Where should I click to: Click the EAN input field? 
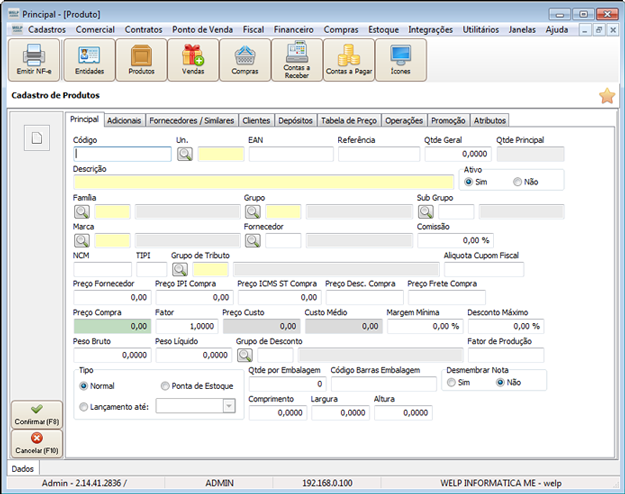click(291, 154)
